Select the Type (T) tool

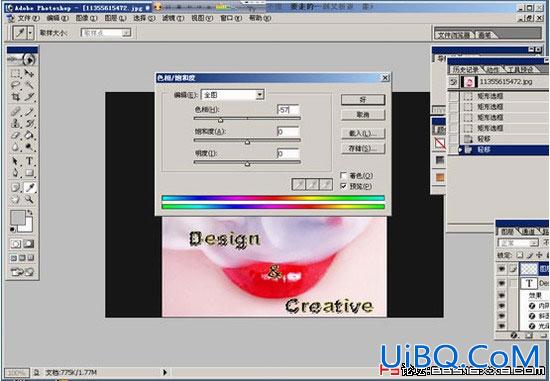pyautogui.click(x=29, y=161)
